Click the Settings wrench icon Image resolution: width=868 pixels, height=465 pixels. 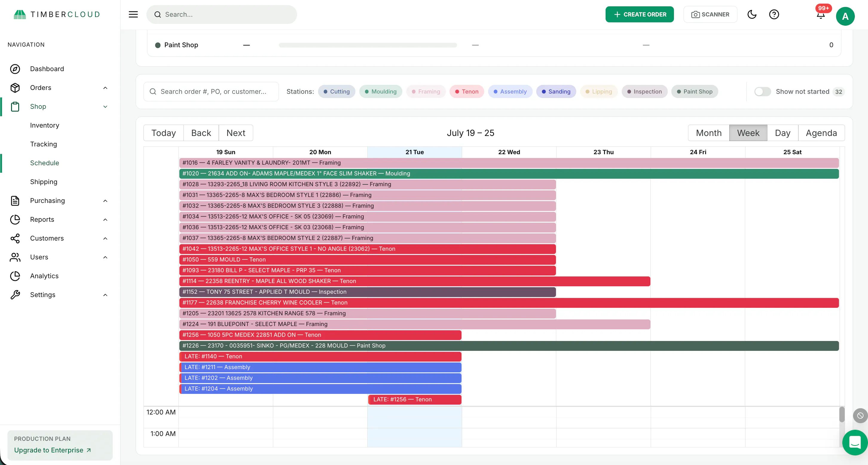pyautogui.click(x=15, y=295)
